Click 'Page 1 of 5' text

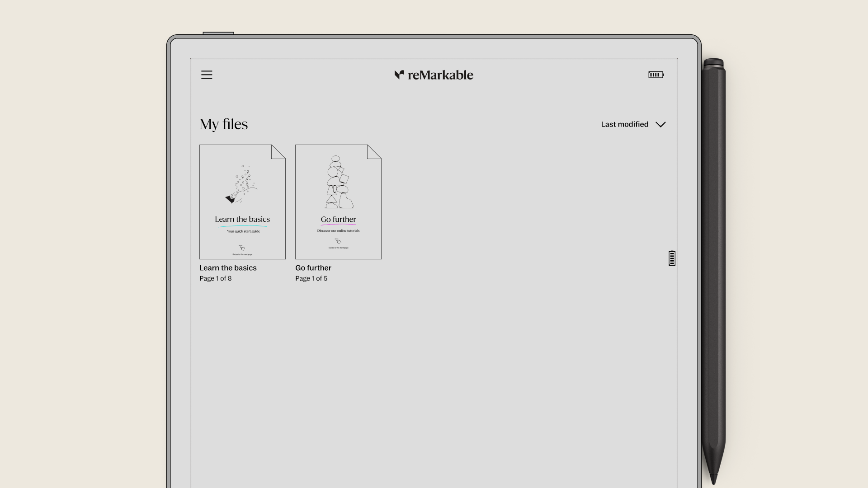(311, 278)
